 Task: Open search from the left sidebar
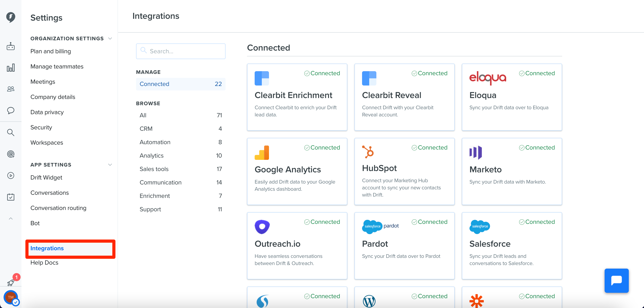pos(11,132)
